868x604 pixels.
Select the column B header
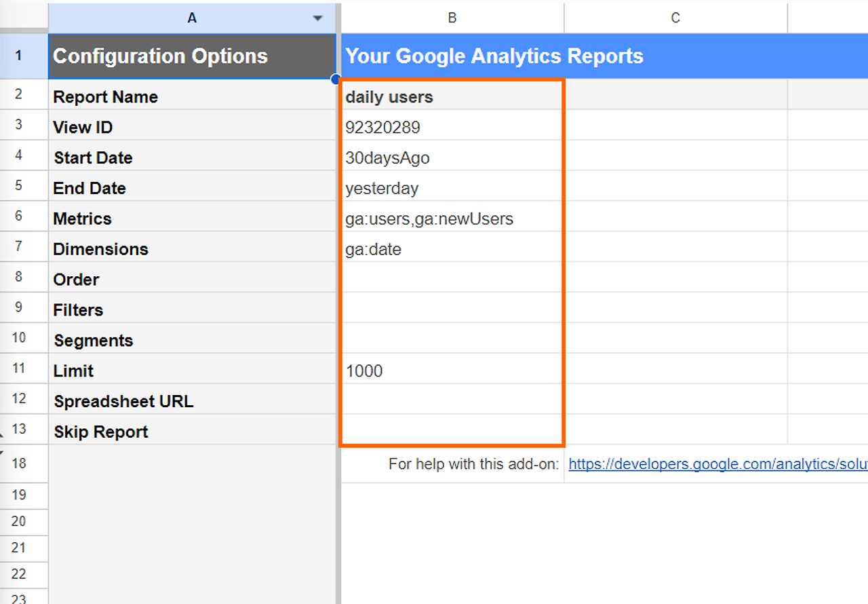tap(452, 18)
